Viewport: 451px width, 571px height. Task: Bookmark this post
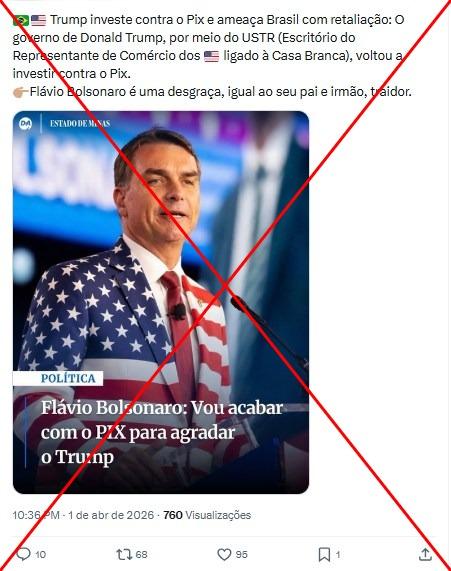click(324, 555)
